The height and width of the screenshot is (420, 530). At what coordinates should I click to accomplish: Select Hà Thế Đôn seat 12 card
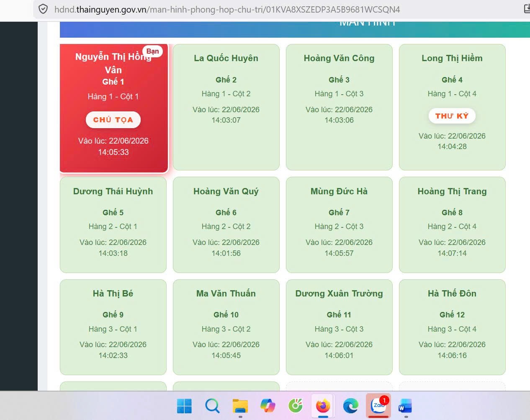pyautogui.click(x=452, y=327)
